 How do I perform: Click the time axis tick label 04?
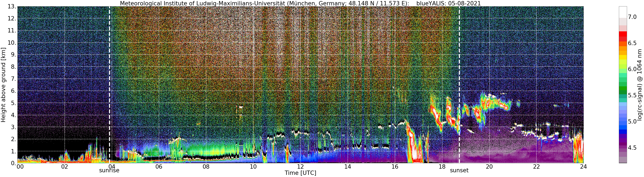coord(112,167)
